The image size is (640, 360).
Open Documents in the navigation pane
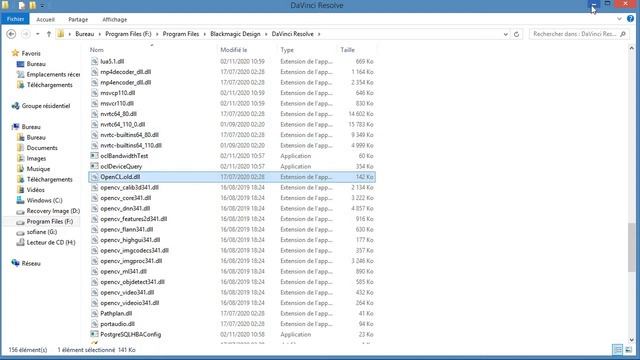[42, 148]
